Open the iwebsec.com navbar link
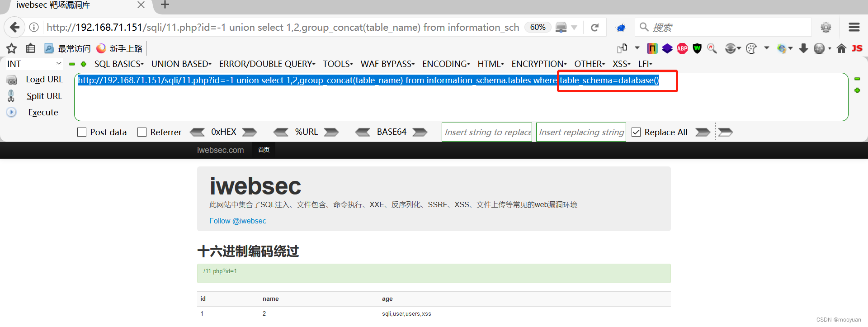The height and width of the screenshot is (327, 868). 220,150
